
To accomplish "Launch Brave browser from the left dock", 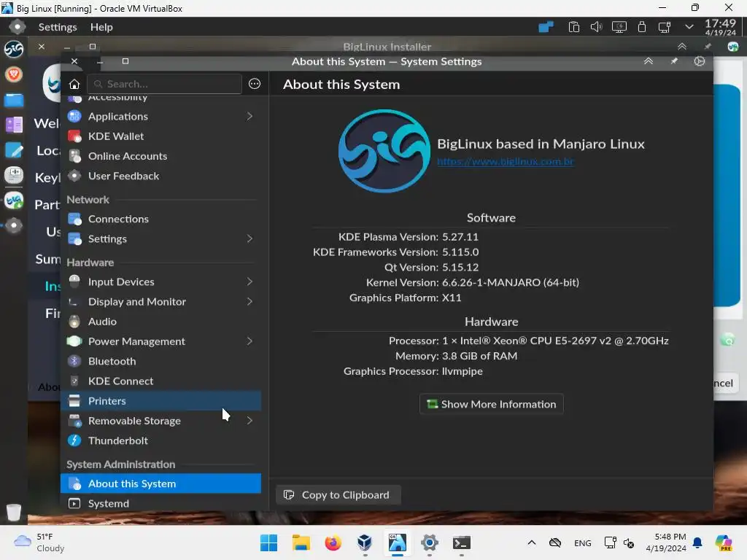I will click(x=14, y=74).
